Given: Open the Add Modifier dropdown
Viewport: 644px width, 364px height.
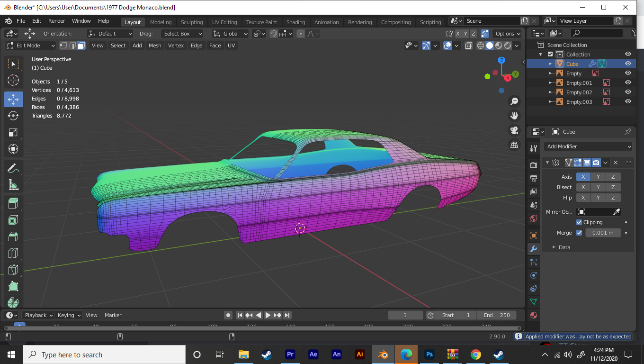Looking at the screenshot, I should (589, 146).
